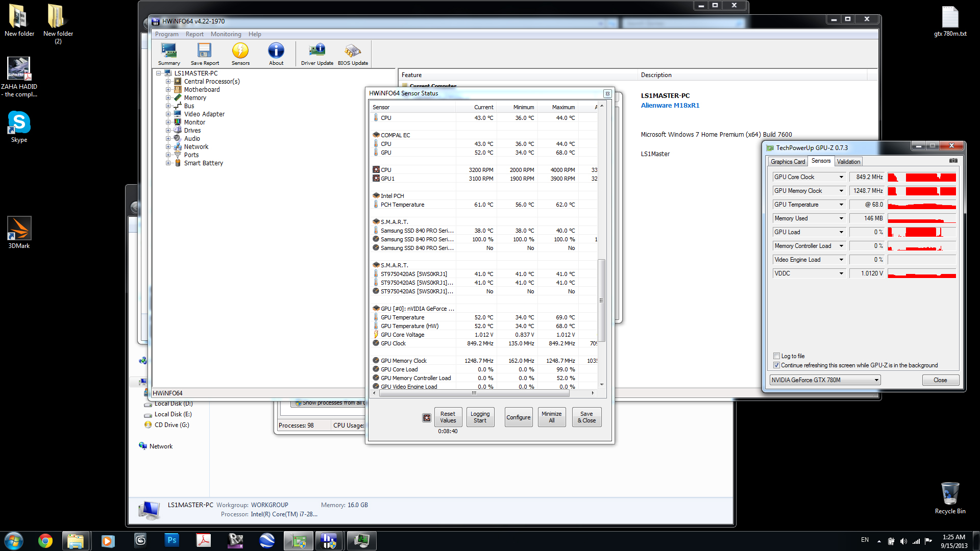Screen dimensions: 980x551
Task: Launch Driver Update from the toolbar
Action: pos(317,54)
